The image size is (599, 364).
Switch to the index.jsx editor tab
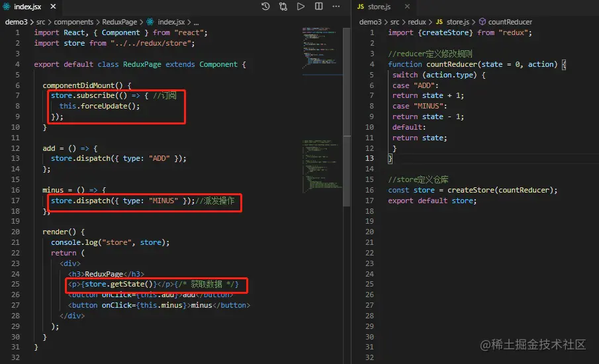click(29, 7)
